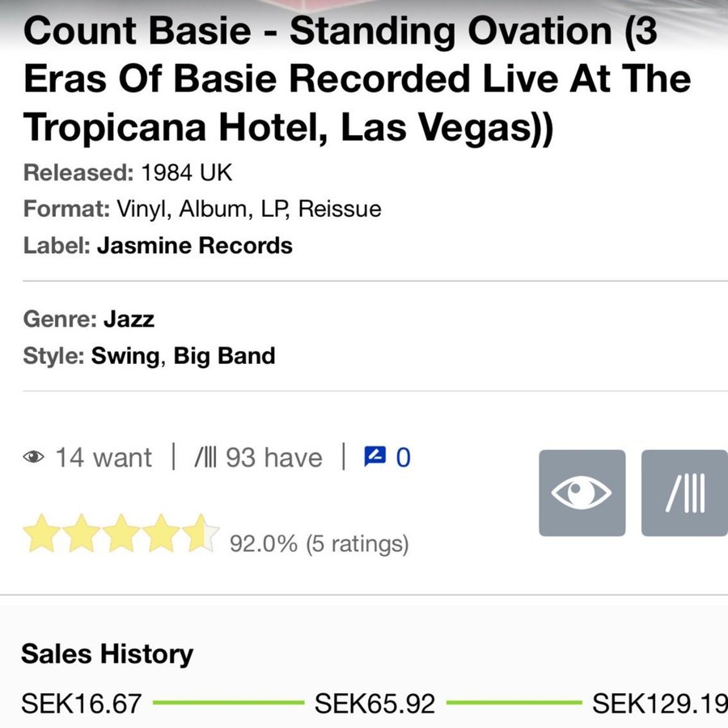The image size is (728, 728).
Task: Rate release with the third star
Action: coord(121,534)
